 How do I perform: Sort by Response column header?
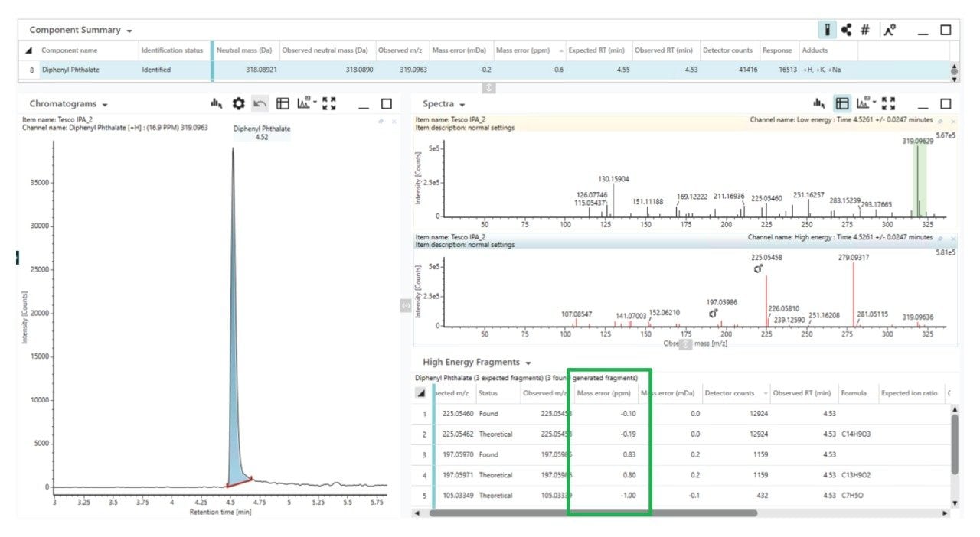(x=777, y=50)
